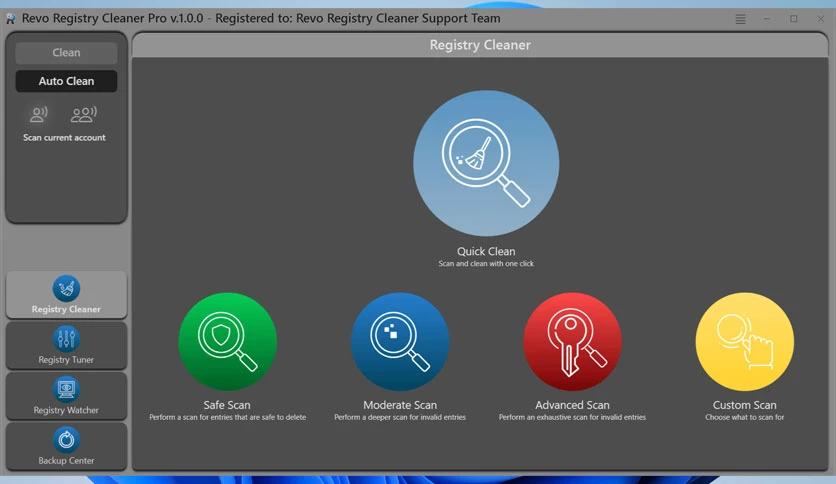This screenshot has height=484, width=836.
Task: Open the yellow Custom Scan icon
Action: 744,341
